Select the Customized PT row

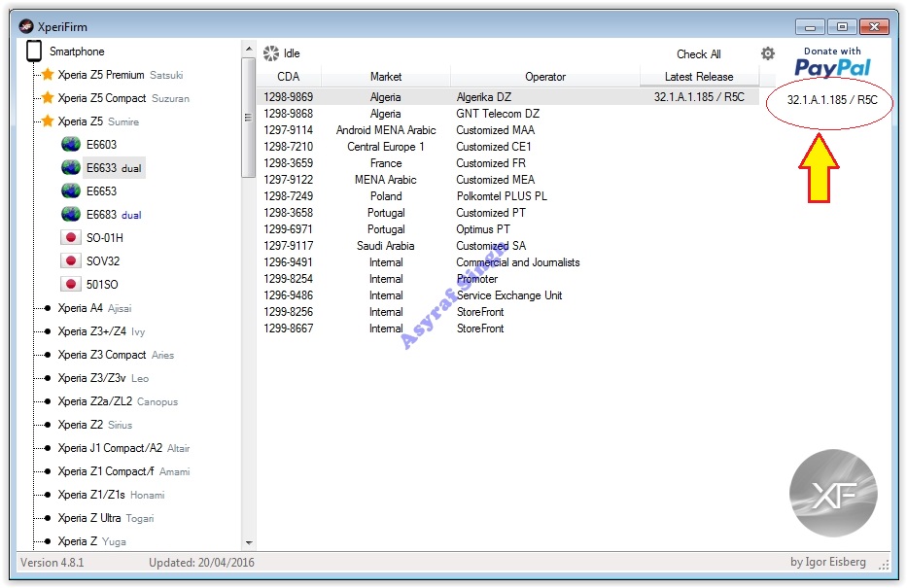click(x=507, y=213)
